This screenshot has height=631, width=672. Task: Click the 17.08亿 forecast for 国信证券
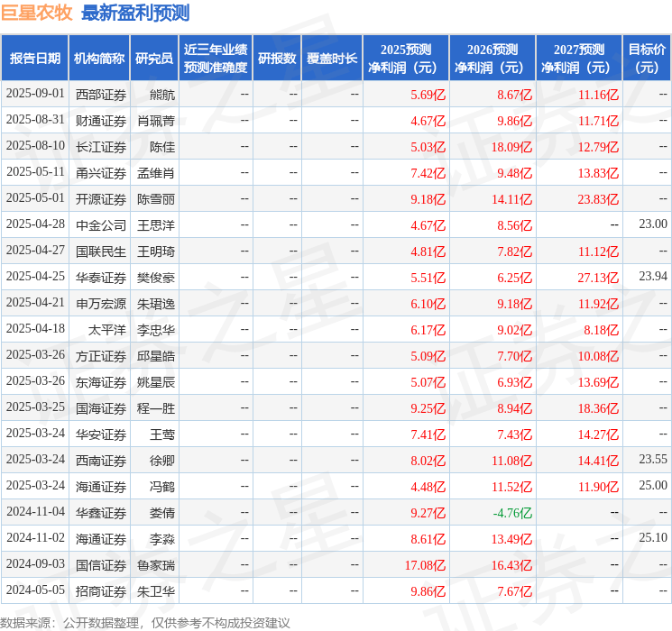point(425,565)
